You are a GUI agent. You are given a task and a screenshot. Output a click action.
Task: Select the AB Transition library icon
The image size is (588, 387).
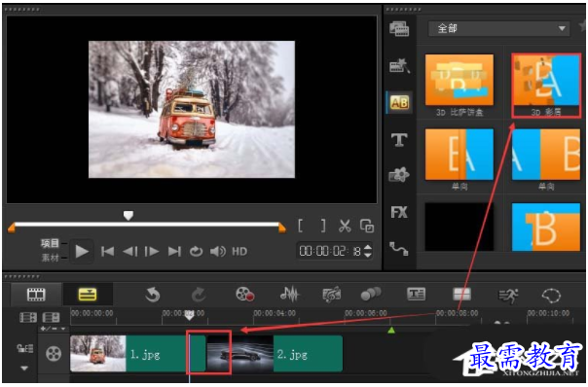(x=399, y=102)
